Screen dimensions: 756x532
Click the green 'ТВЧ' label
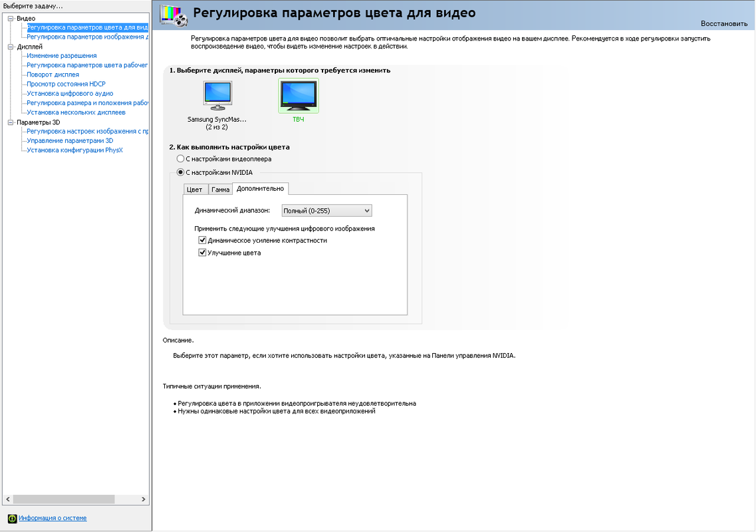(299, 120)
